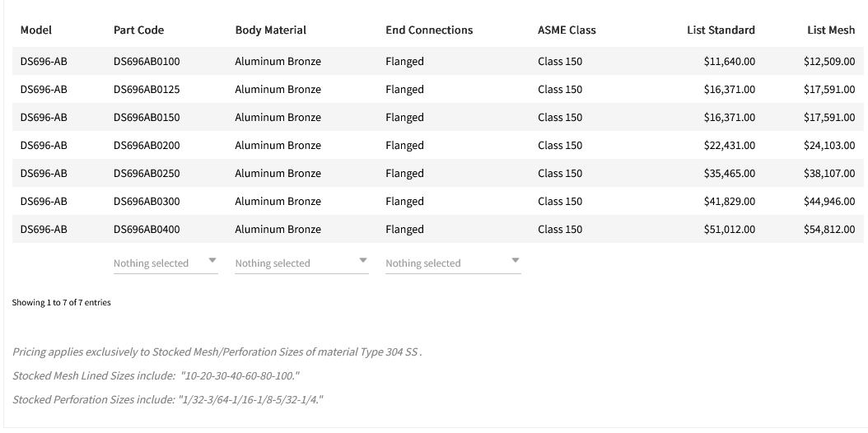Open the Part Code filter dropdown
Screen dimensions: 868x433
tap(165, 263)
